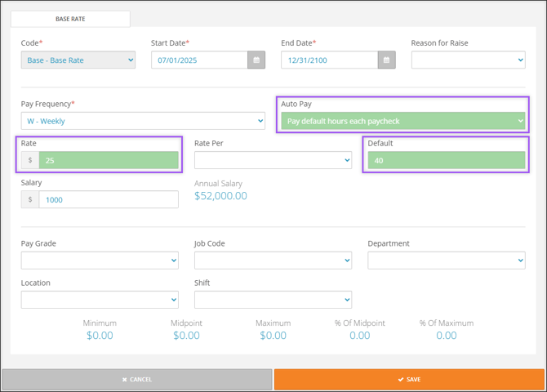
Task: Open the End Date calendar picker
Action: (386, 60)
